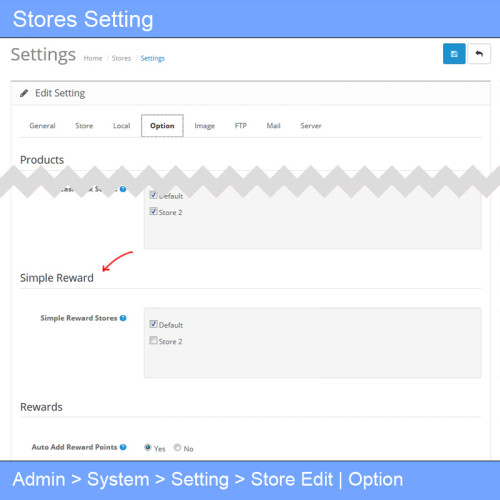This screenshot has height=500, width=500.
Task: Click help icon beside Simple Reward Stores
Action: click(123, 318)
